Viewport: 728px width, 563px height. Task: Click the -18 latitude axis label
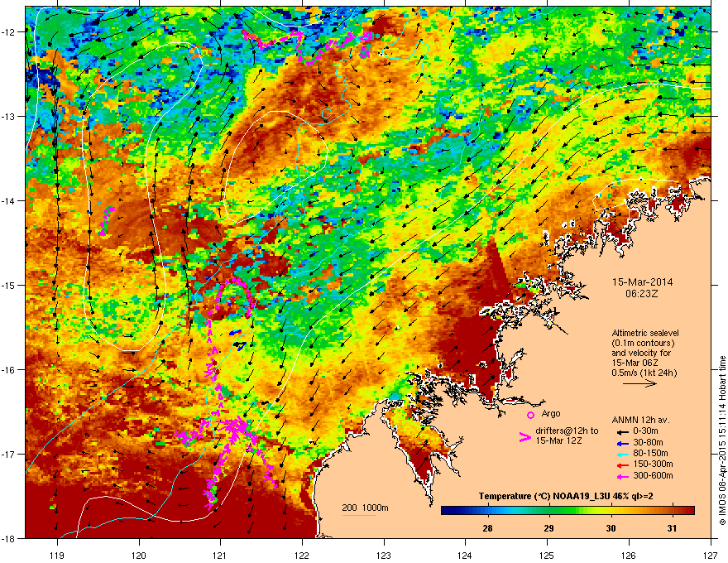click(x=8, y=538)
